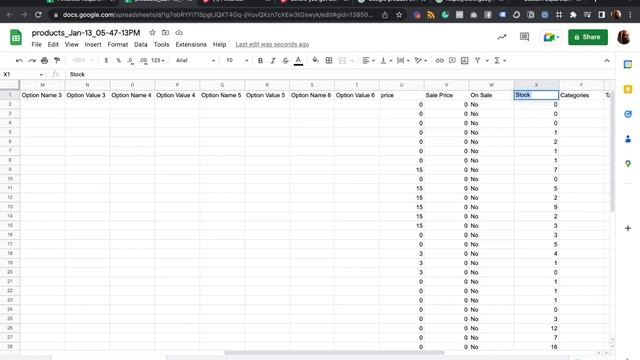Star the spreadsheet
This screenshot has height=360, width=640.
(152, 33)
